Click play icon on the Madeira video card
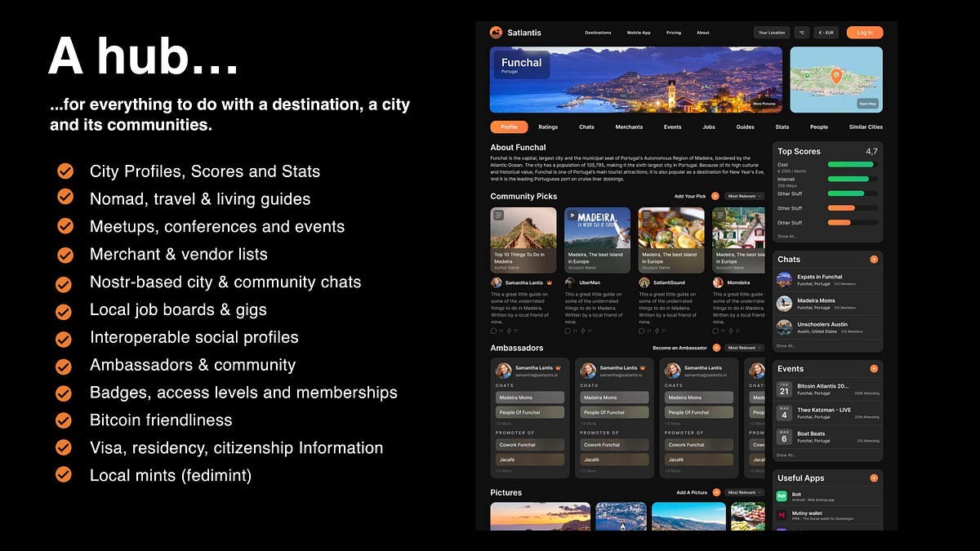The width and height of the screenshot is (980, 551). tap(572, 216)
